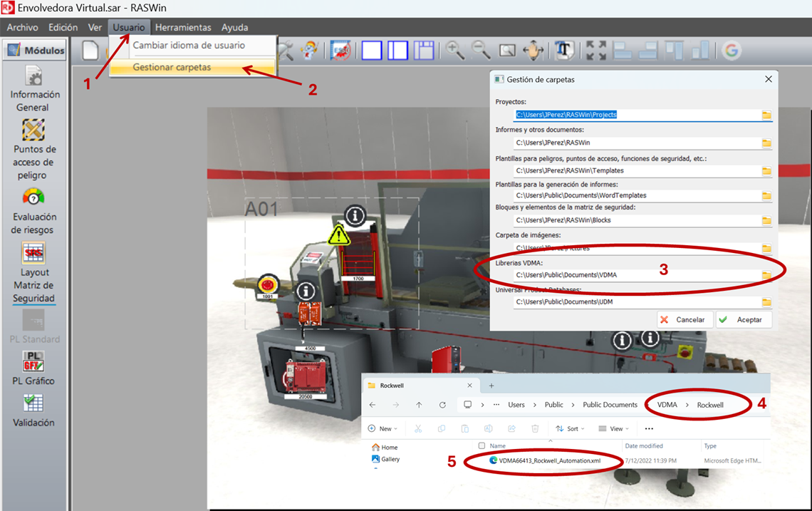Click Users in Explorer breadcrumb
Viewport: 812px width, 511px height.
516,405
